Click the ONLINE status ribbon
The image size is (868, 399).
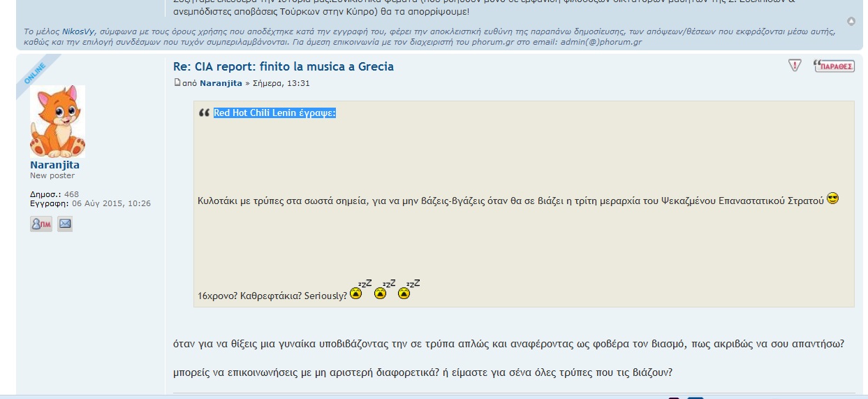(35, 73)
